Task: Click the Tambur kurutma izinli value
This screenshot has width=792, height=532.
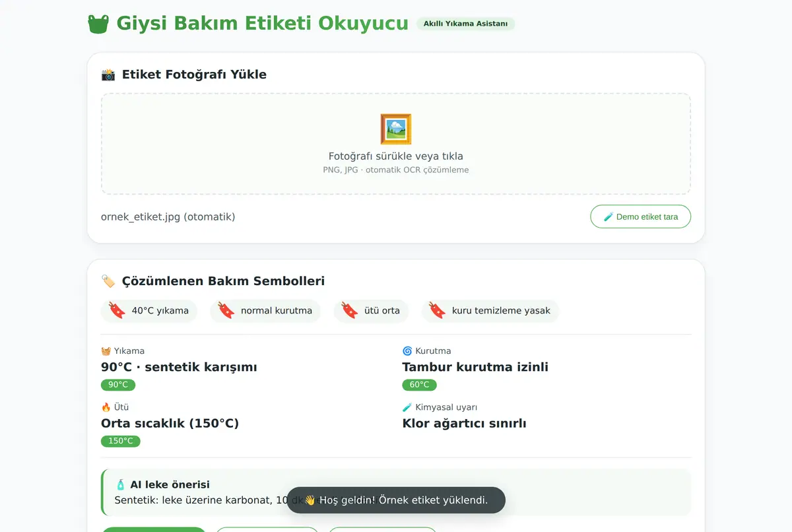Action: tap(475, 367)
